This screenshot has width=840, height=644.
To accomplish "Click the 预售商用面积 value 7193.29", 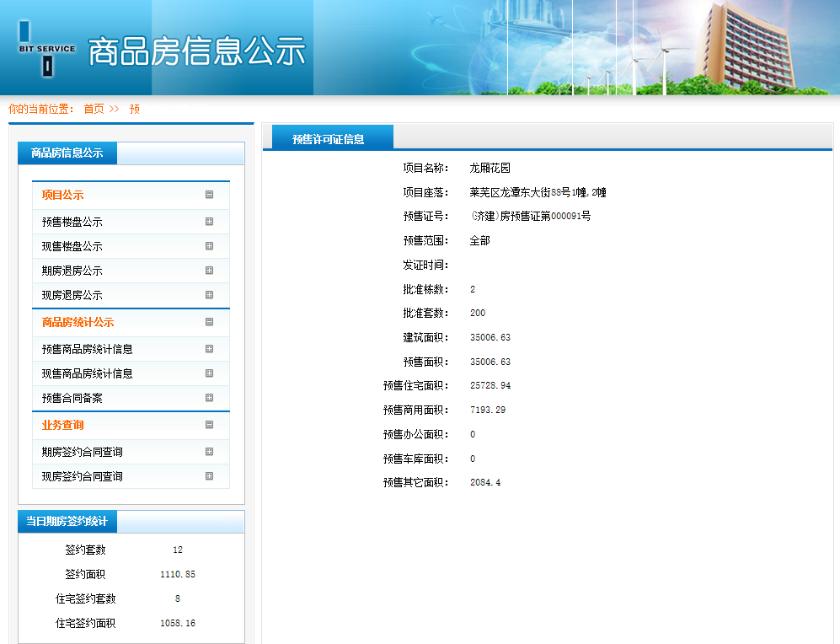I will coord(488,410).
